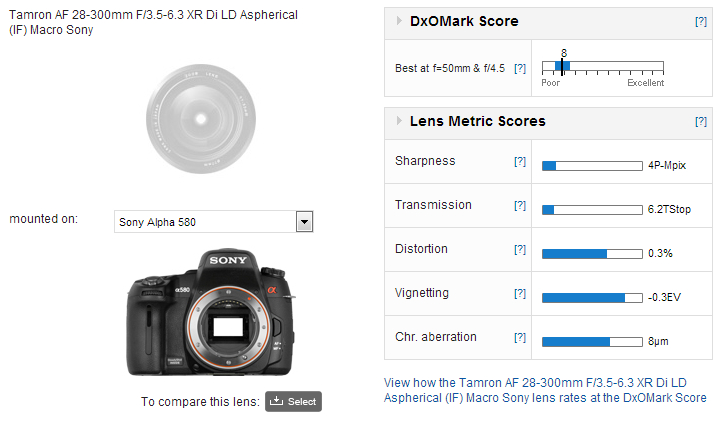Click the Distortion label
Screen dimensions: 718x422
[421, 249]
